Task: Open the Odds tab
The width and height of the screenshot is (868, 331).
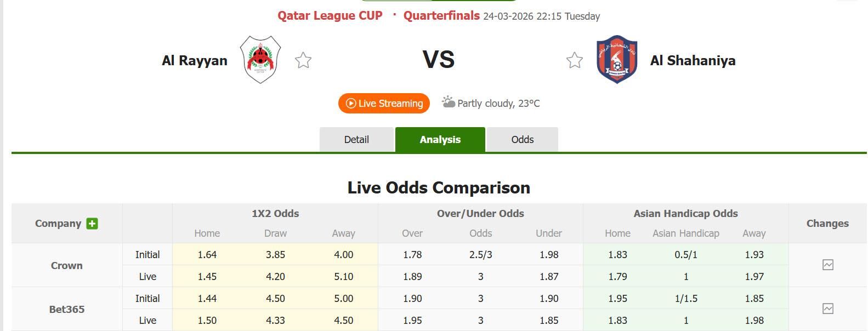Action: click(522, 140)
